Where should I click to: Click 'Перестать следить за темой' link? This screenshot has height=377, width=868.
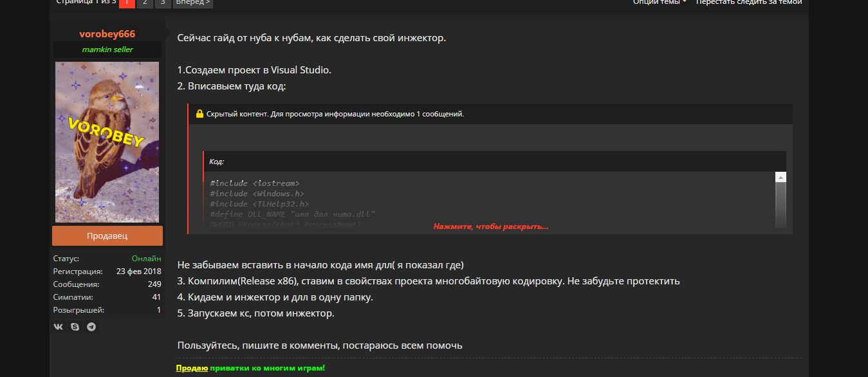click(x=749, y=3)
